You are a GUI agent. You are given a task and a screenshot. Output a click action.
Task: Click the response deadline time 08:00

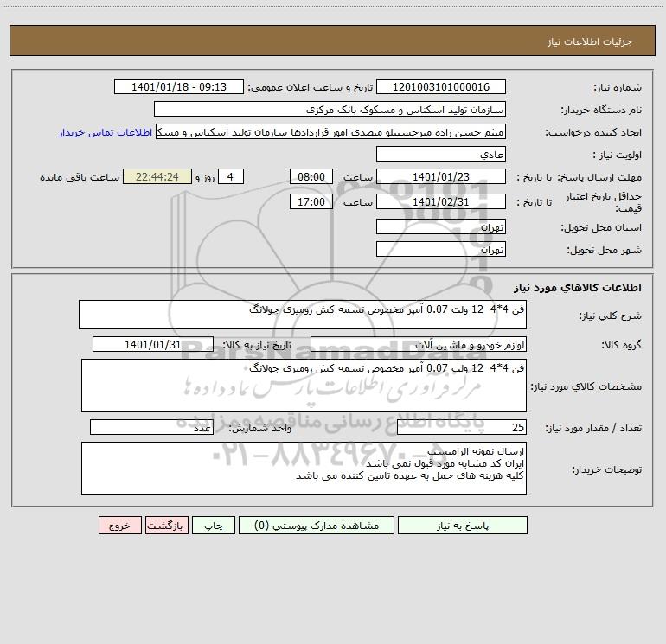[311, 176]
